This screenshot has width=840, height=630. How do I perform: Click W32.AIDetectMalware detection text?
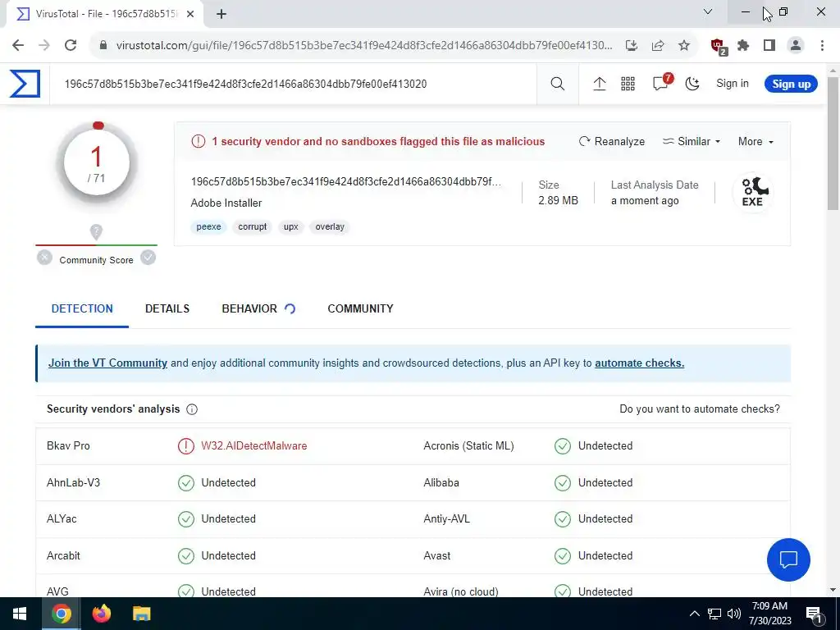pos(254,445)
